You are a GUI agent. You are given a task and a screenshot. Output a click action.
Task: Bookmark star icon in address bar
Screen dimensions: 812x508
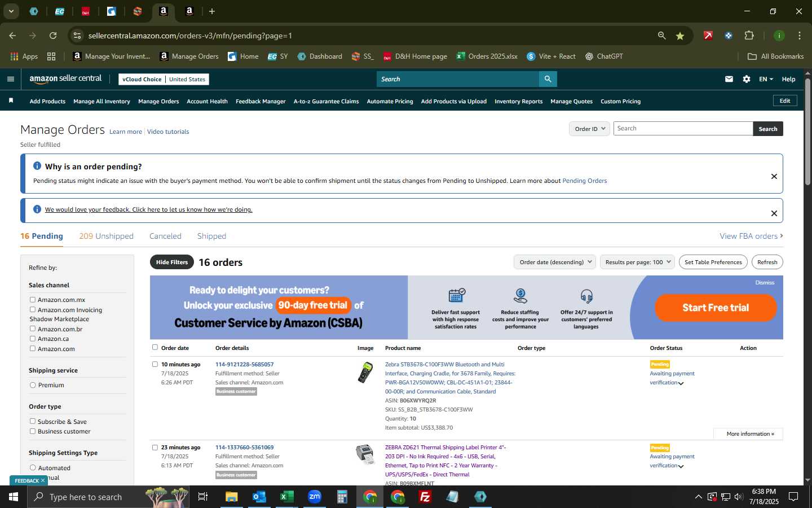tap(680, 36)
